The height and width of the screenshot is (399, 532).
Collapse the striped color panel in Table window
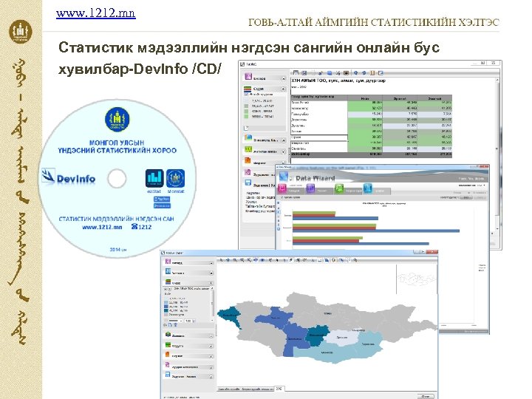(283, 89)
